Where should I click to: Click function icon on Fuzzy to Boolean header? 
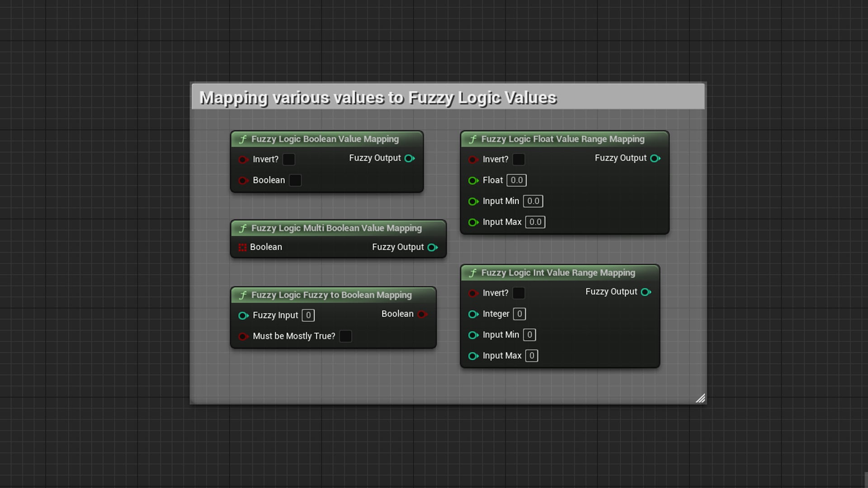[243, 295]
